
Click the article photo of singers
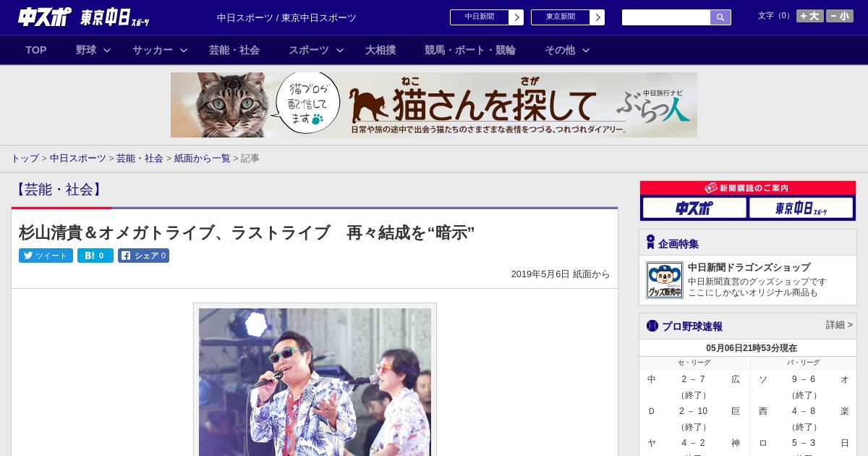pyautogui.click(x=315, y=382)
